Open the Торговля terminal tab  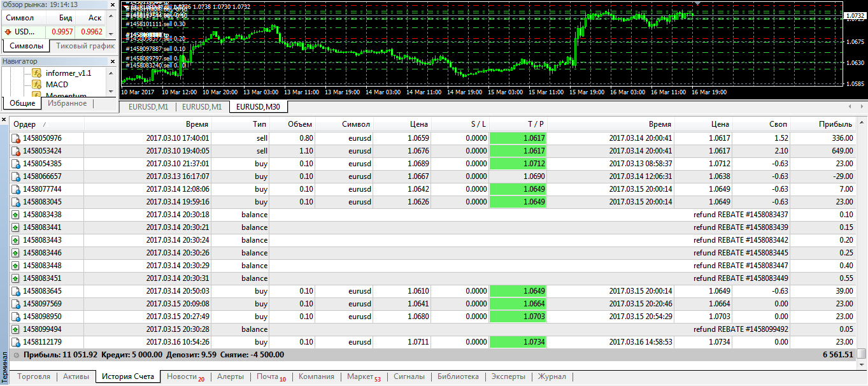pos(34,376)
